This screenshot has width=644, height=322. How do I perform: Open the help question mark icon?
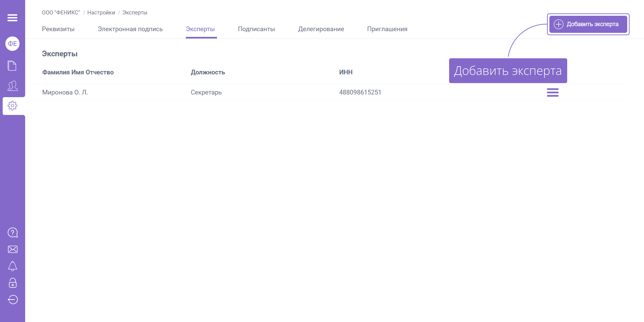[x=12, y=232]
